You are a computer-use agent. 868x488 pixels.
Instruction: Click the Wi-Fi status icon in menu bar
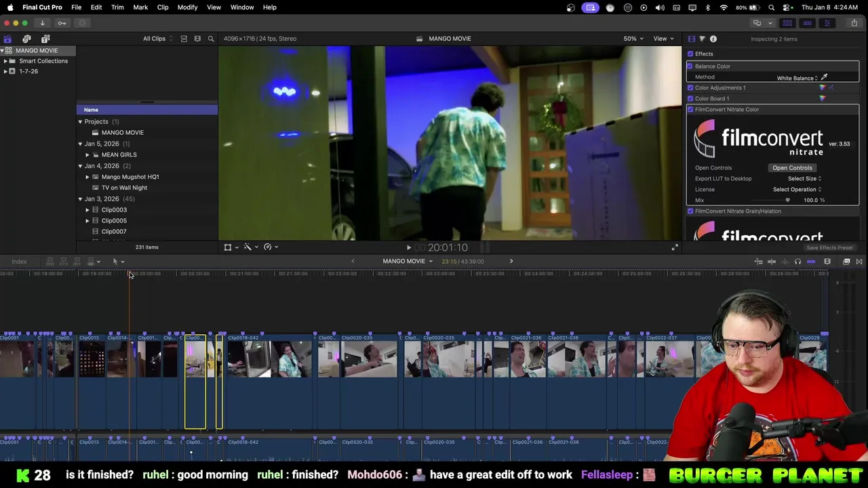tap(724, 7)
